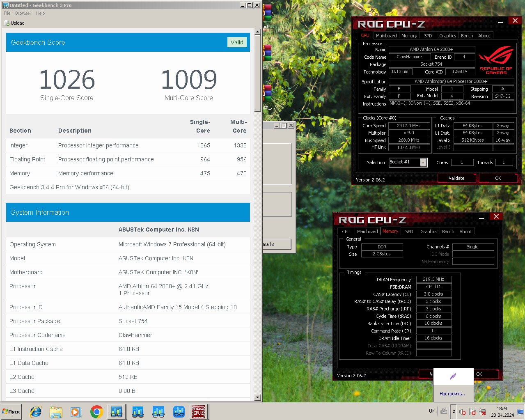525x420 pixels.
Task: Click the on-screen keyboard tray icon
Action: 444,411
